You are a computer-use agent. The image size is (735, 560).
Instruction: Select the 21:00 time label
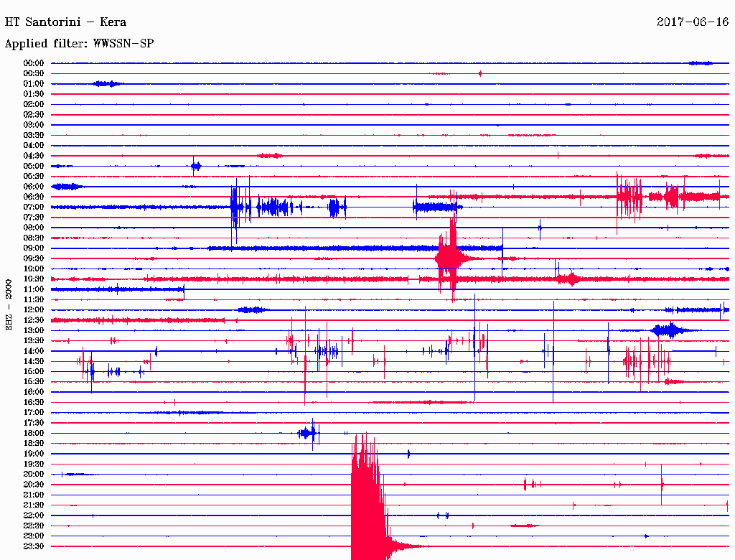tap(34, 495)
